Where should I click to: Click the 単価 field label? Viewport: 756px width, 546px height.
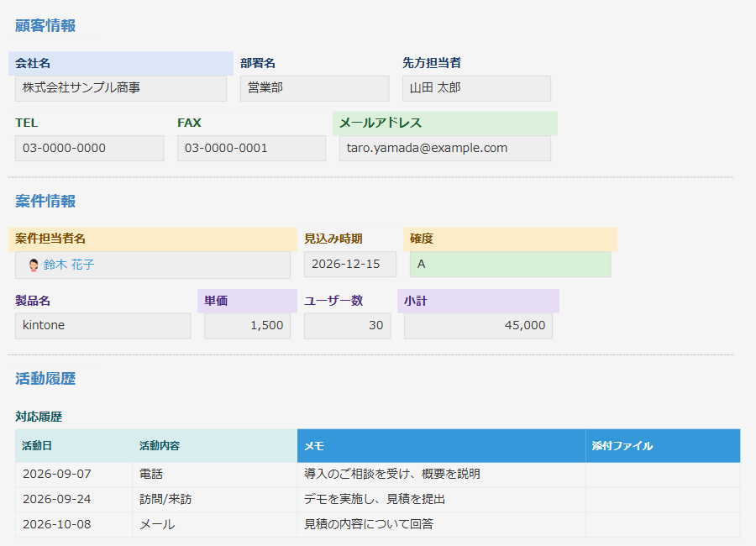coord(216,301)
